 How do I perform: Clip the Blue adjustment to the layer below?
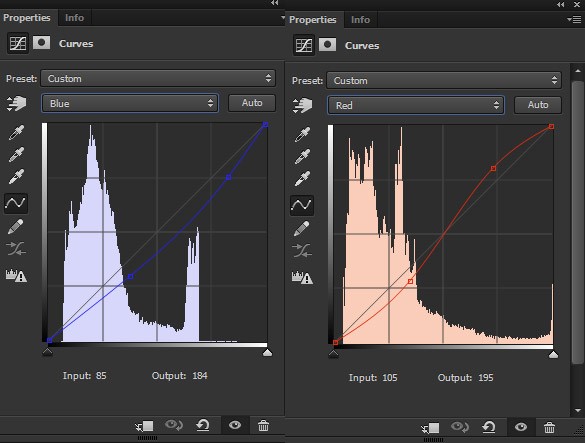pos(144,426)
